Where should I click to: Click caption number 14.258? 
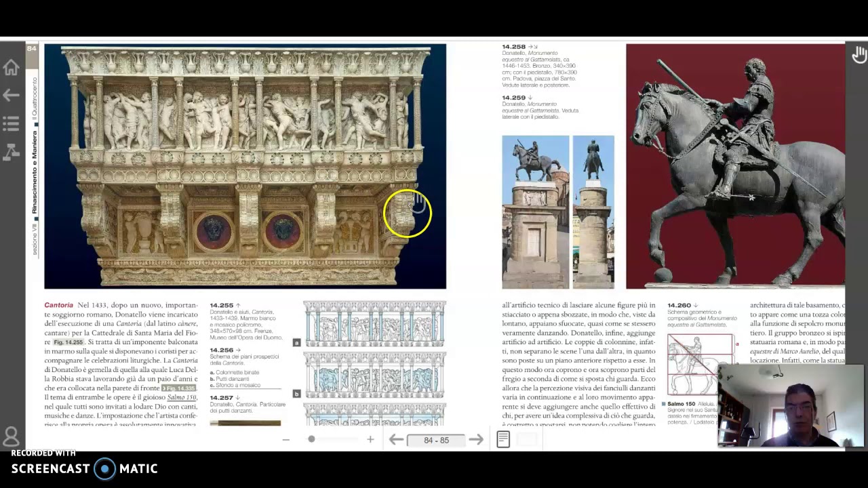[x=514, y=47]
